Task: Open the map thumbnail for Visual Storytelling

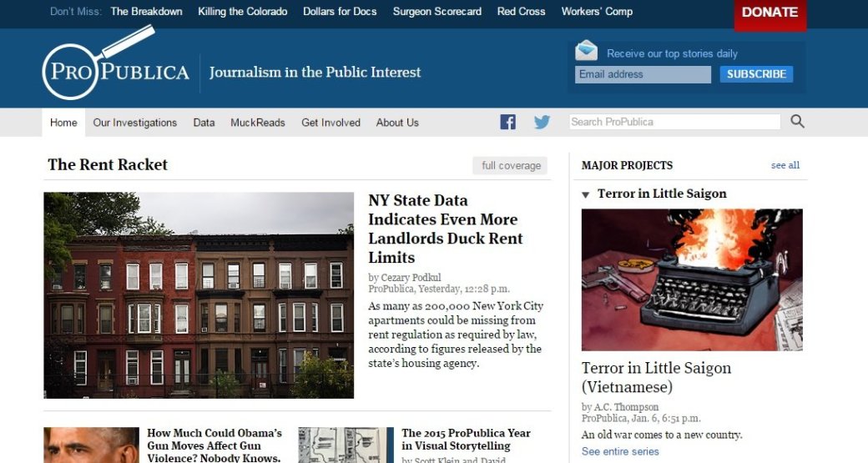Action: click(x=346, y=445)
